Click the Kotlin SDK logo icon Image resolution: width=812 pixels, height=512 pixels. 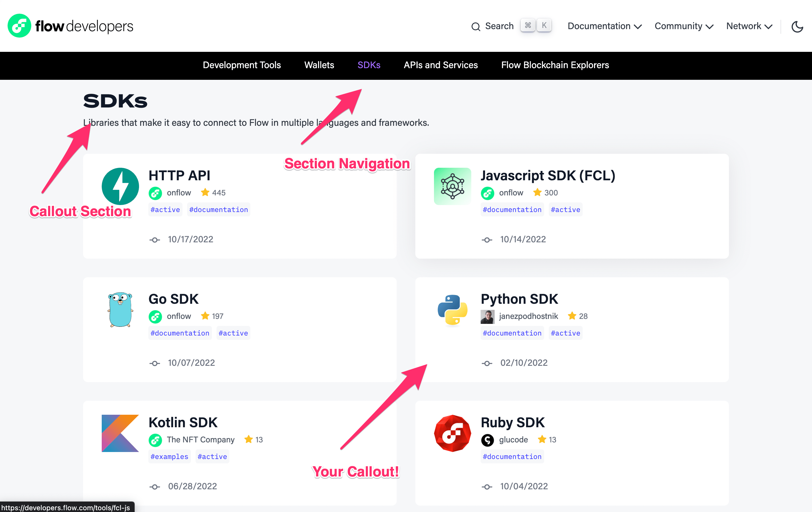pos(120,433)
